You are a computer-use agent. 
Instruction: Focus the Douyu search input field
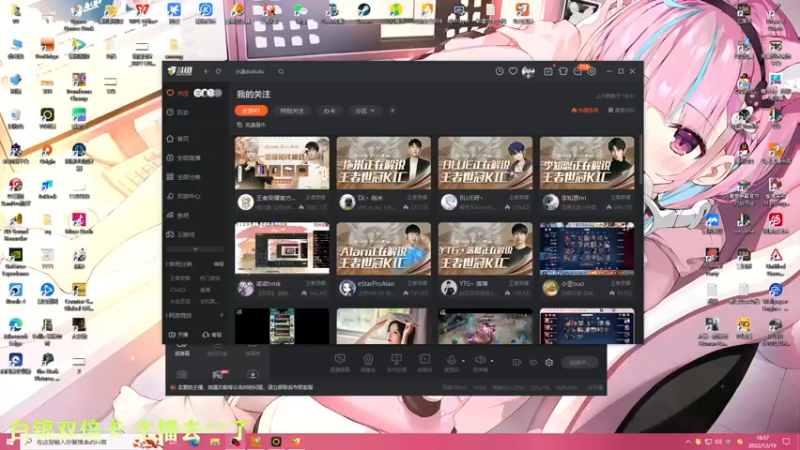[255, 71]
